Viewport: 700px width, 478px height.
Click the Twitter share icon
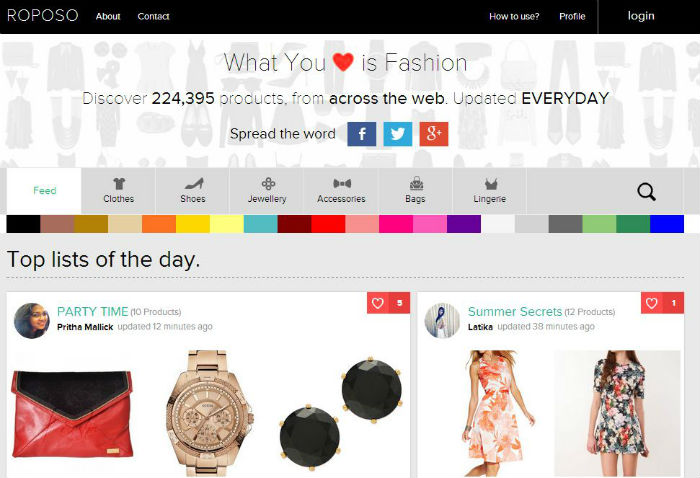click(x=398, y=134)
